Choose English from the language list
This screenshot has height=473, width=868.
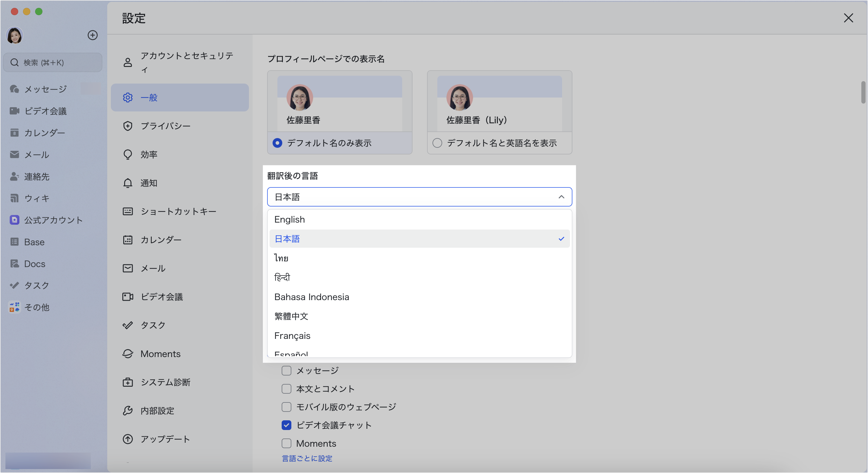pos(290,219)
